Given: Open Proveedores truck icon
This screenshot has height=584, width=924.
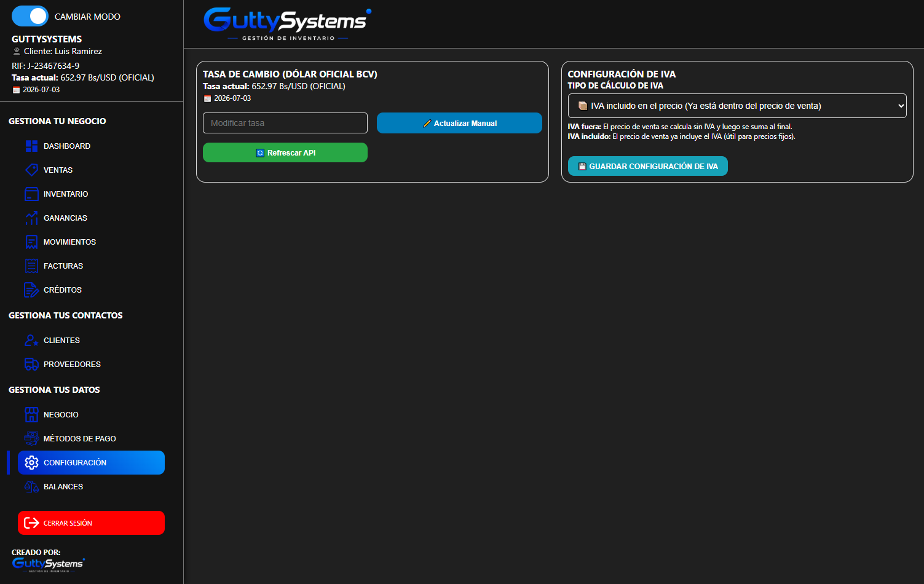Looking at the screenshot, I should (x=31, y=364).
